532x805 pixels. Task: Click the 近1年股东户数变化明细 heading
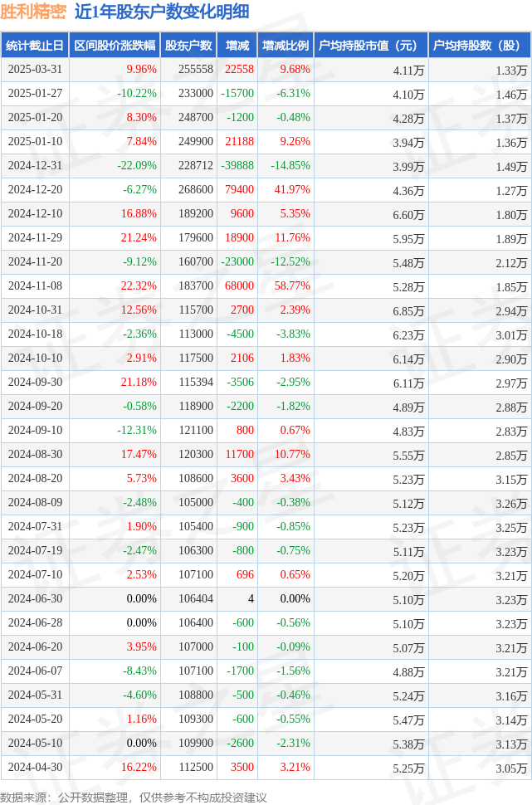pyautogui.click(x=163, y=12)
